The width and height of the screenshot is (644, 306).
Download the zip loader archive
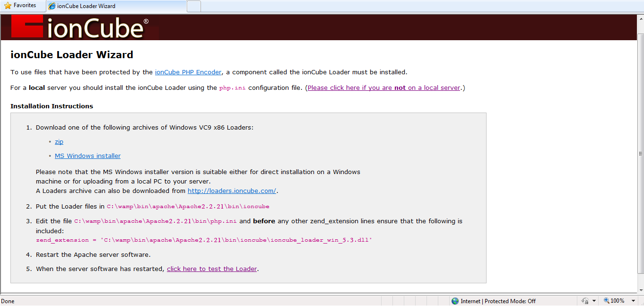[59, 142]
